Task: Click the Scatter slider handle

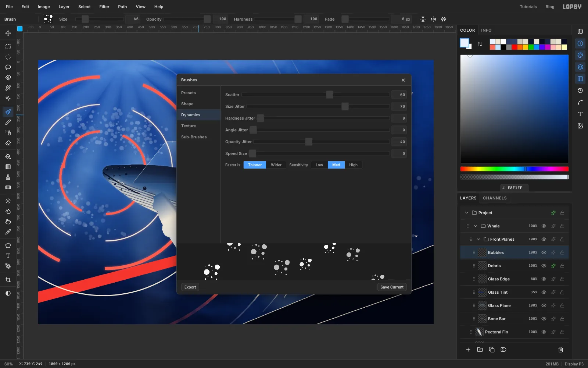Action: (330, 95)
